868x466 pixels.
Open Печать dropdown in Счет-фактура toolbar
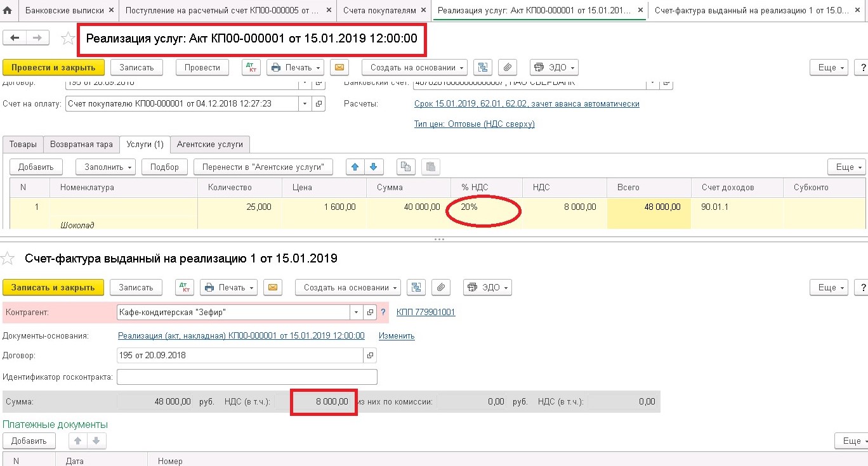228,288
